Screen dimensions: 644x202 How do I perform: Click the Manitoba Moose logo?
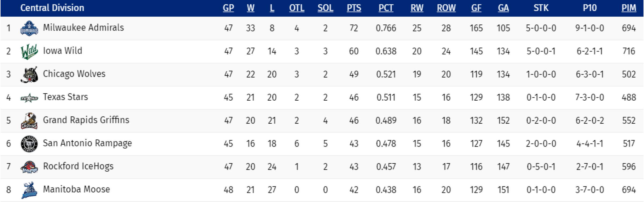(29, 190)
